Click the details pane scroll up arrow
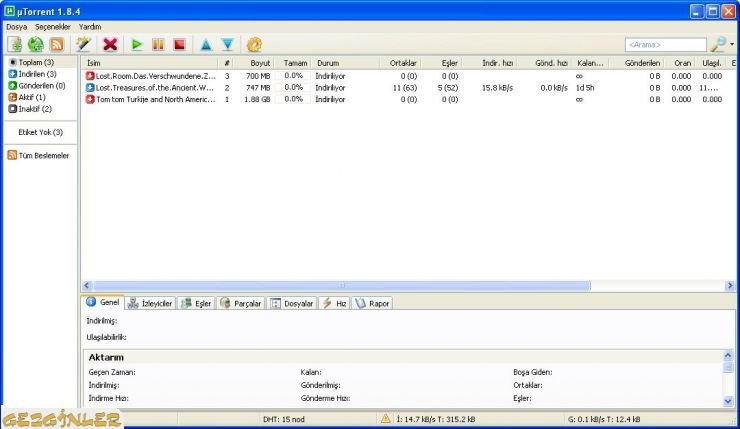 (728, 355)
